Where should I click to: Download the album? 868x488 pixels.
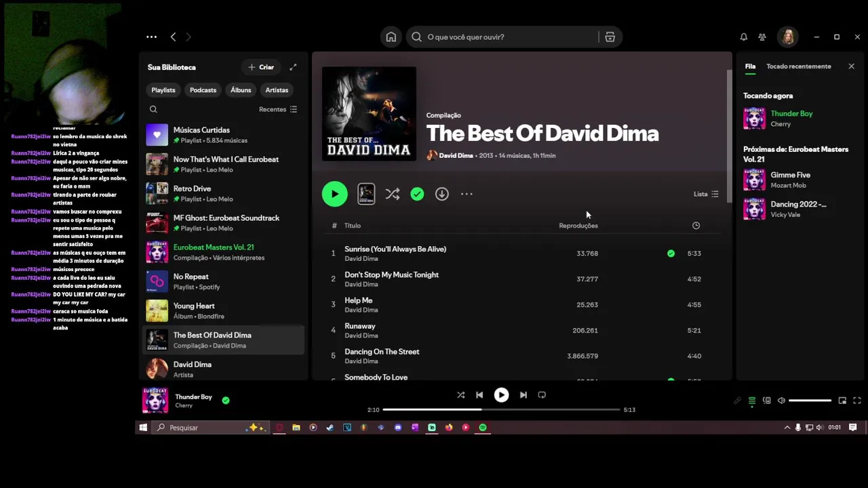pyautogui.click(x=441, y=194)
